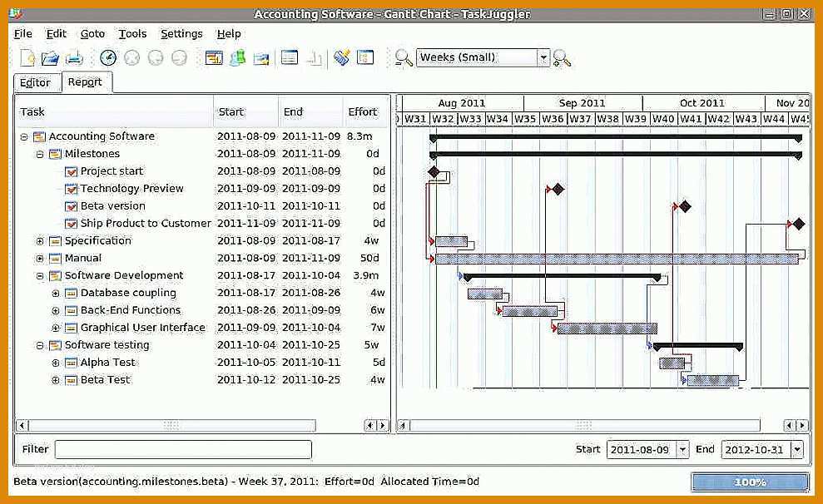Image resolution: width=823 pixels, height=504 pixels.
Task: Click the Beta version milestone row icon
Action: pyautogui.click(x=71, y=206)
